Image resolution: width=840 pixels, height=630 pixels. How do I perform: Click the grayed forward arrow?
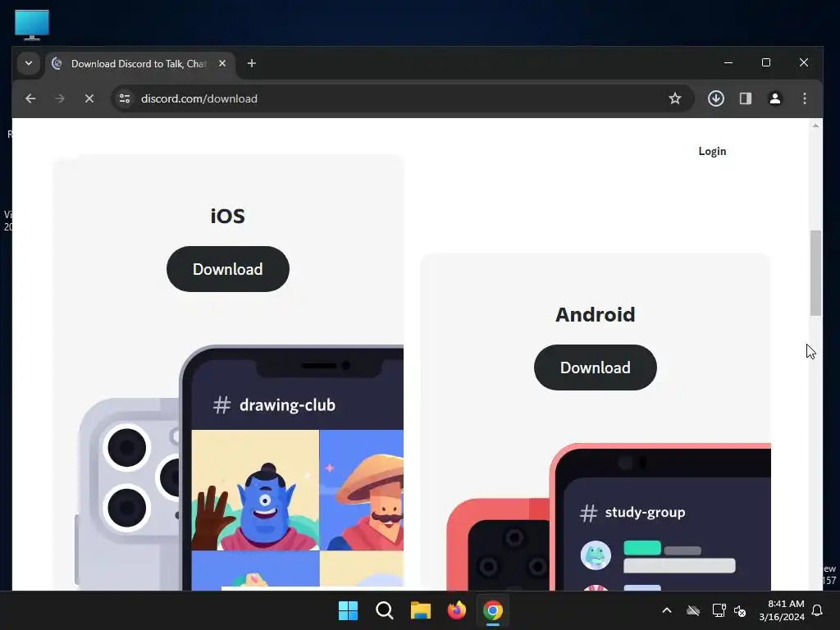click(59, 98)
